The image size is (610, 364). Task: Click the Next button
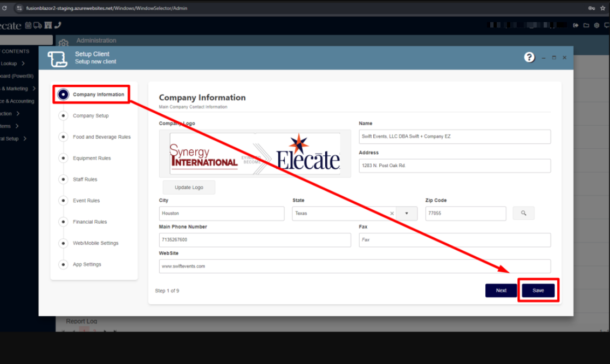click(501, 291)
